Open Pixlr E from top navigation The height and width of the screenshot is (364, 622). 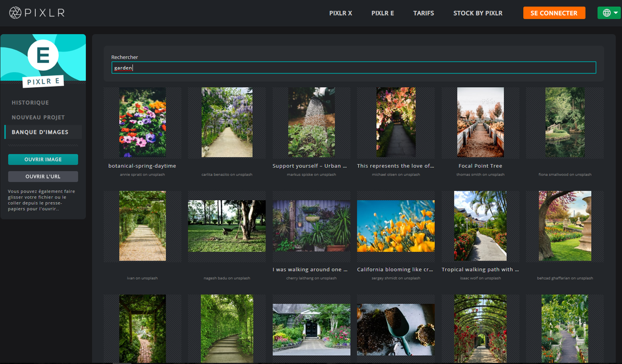pos(383,13)
